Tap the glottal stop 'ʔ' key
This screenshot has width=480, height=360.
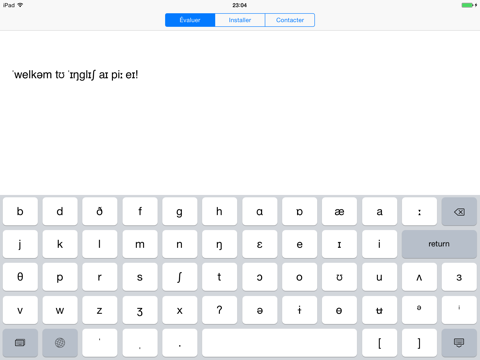(x=219, y=310)
